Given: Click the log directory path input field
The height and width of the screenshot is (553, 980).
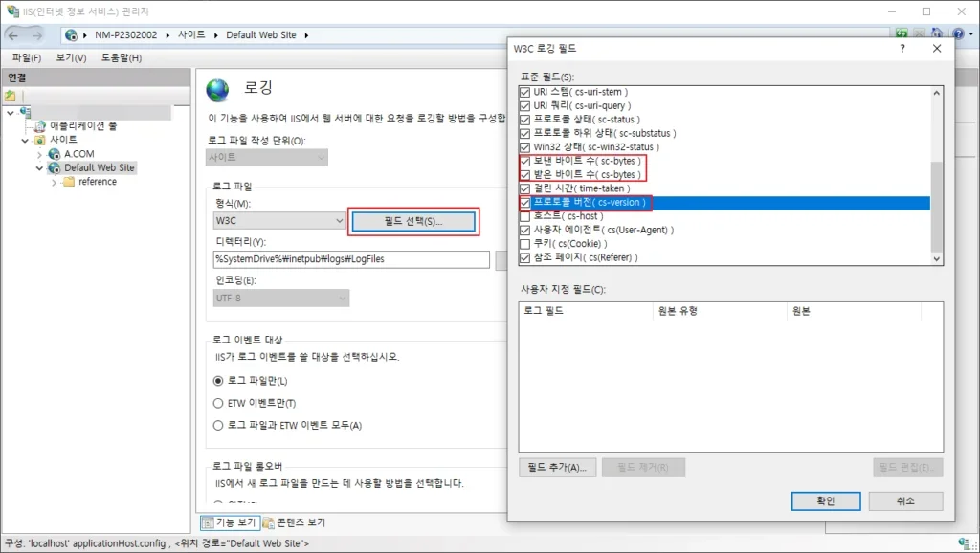Looking at the screenshot, I should pos(351,259).
